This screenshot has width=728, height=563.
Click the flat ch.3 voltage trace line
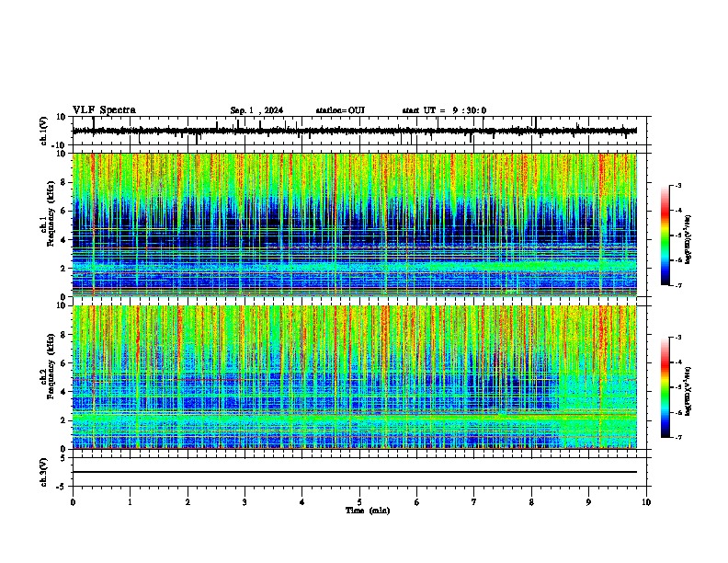coord(355,472)
